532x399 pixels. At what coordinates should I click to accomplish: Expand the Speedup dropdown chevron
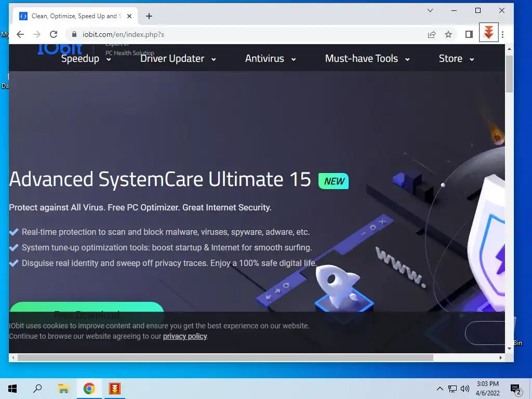pyautogui.click(x=109, y=59)
